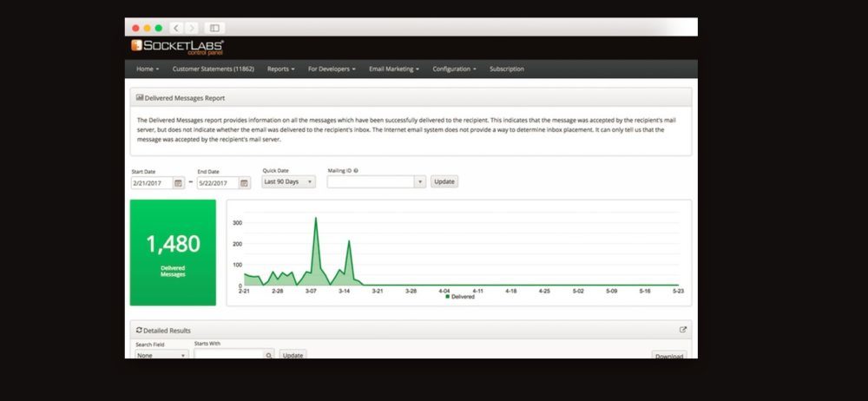Click the Starts With text field
This screenshot has height=401, width=868.
tap(228, 355)
